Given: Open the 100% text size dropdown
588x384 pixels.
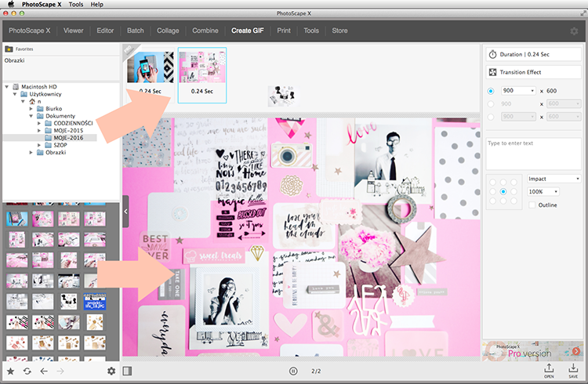Looking at the screenshot, I should tap(543, 192).
